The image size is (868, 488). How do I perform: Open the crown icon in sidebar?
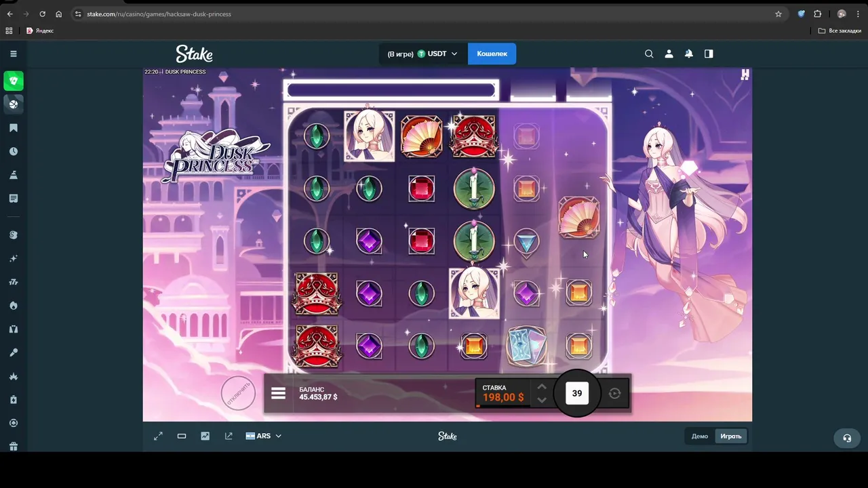click(13, 376)
